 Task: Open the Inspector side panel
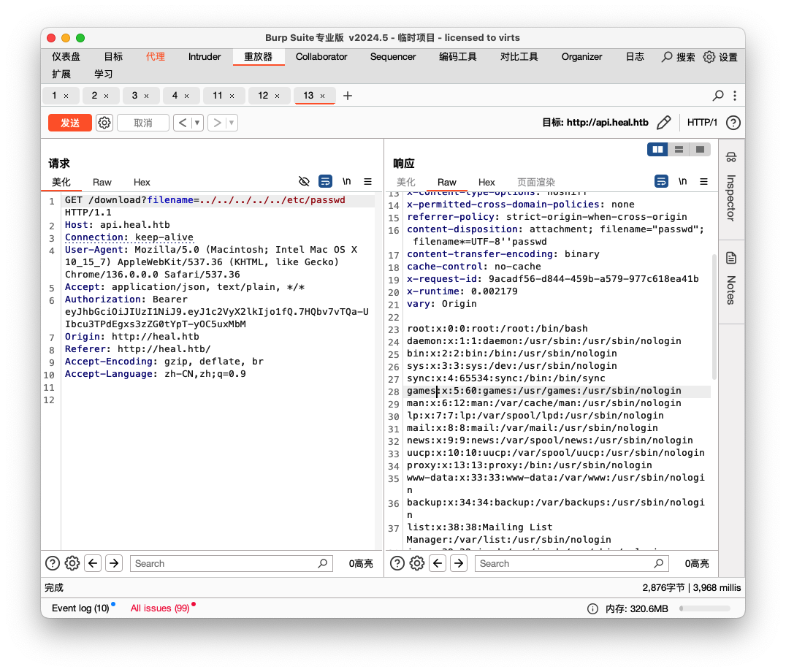(x=731, y=188)
